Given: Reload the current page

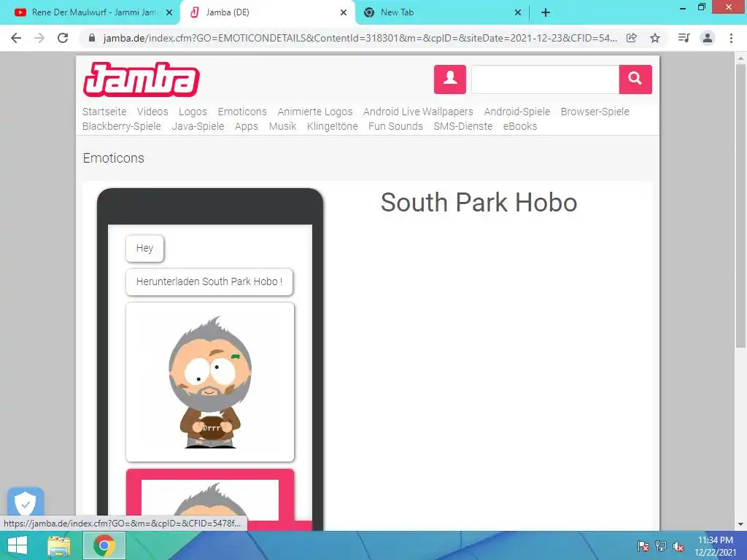Looking at the screenshot, I should click(x=63, y=38).
